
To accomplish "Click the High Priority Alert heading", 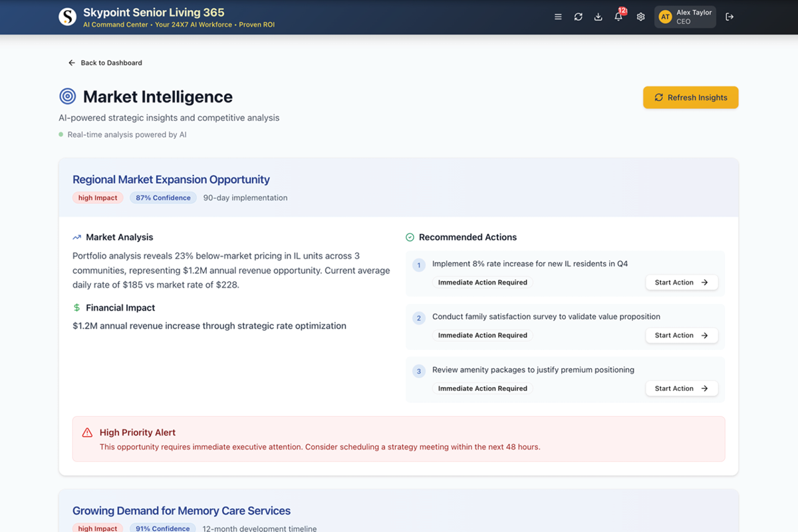I will 138,432.
